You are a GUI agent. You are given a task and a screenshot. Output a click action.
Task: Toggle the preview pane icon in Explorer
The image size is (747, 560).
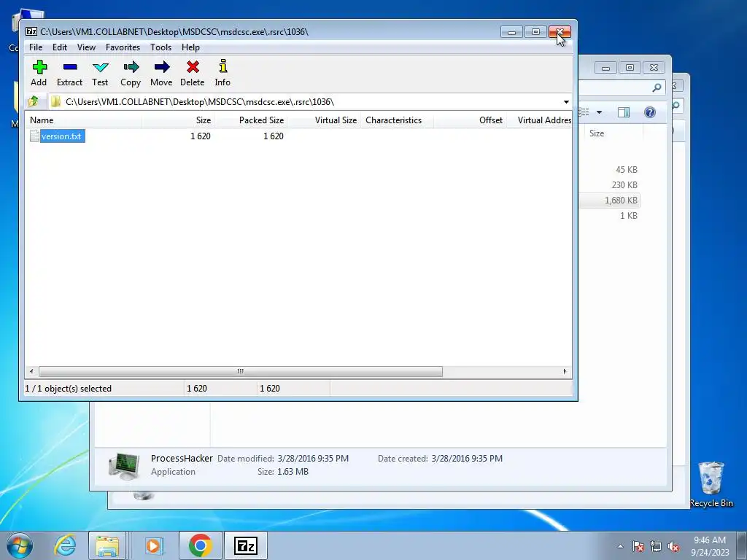click(x=623, y=112)
